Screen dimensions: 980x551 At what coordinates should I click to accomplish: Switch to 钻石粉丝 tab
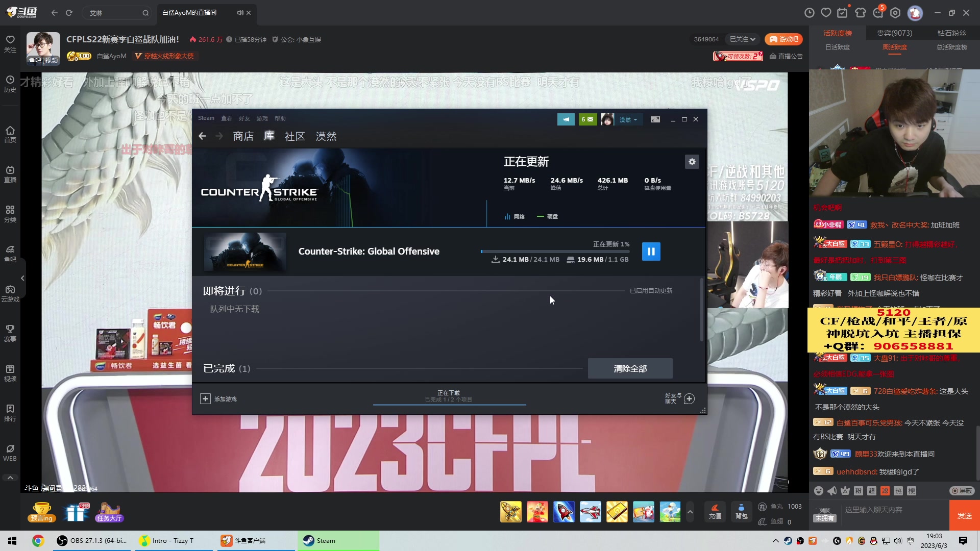[951, 33]
